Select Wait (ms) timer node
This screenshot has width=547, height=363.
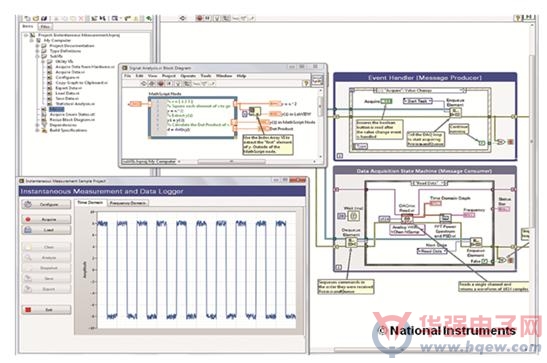coord(354,216)
